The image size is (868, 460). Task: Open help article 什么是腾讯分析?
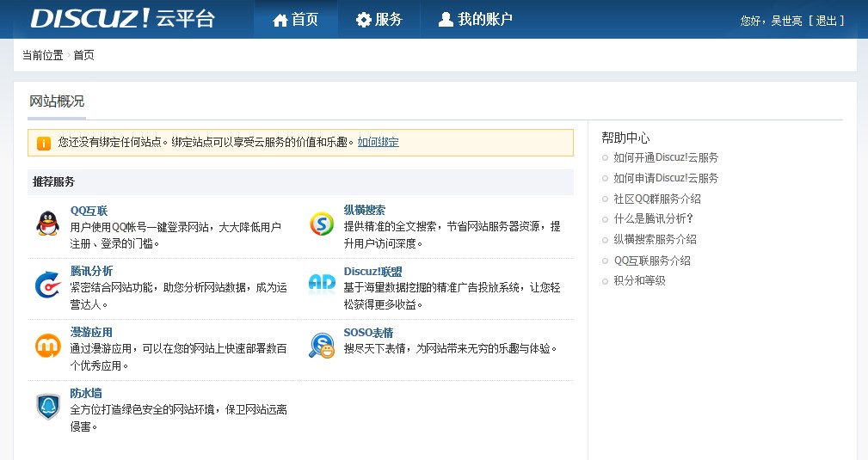tap(653, 218)
